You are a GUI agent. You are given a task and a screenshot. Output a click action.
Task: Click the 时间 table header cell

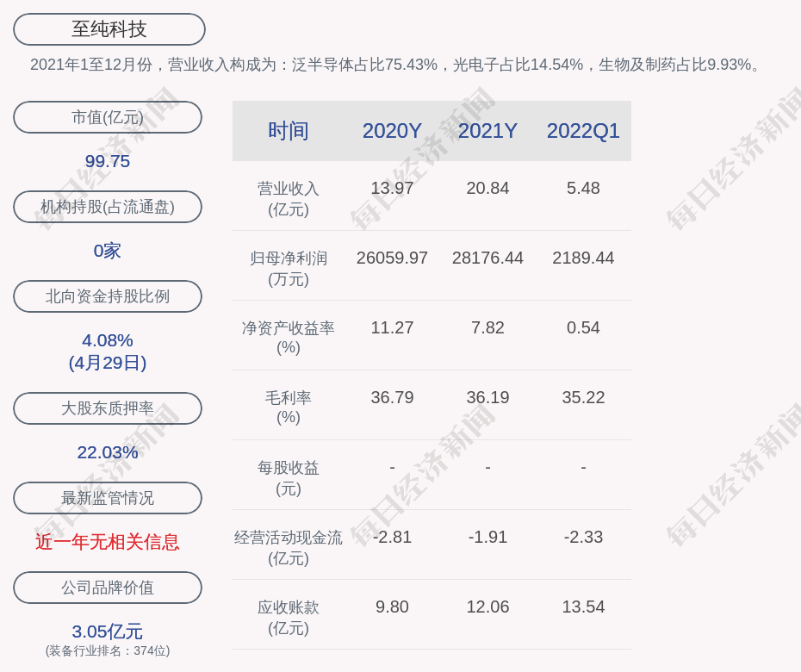pyautogui.click(x=288, y=131)
